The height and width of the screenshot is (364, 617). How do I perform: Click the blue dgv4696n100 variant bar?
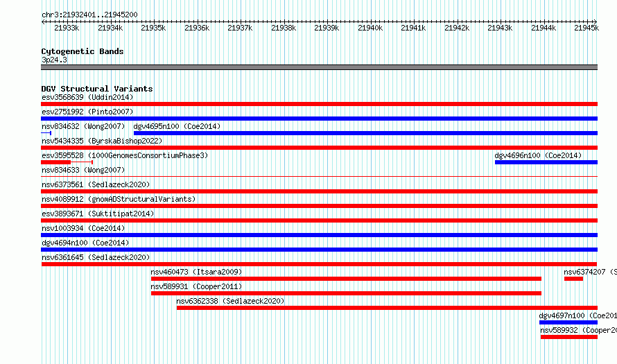[x=546, y=162]
